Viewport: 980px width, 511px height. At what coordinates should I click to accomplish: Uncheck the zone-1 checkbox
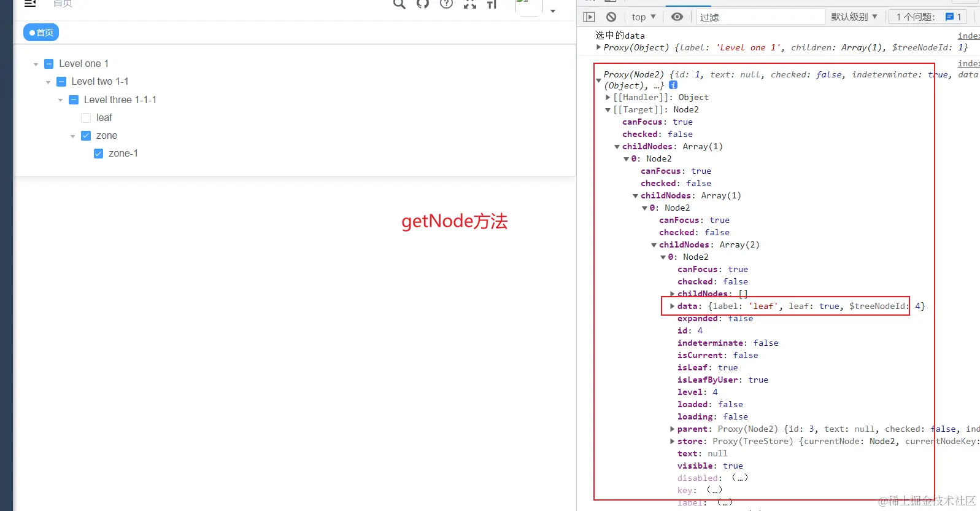click(98, 154)
